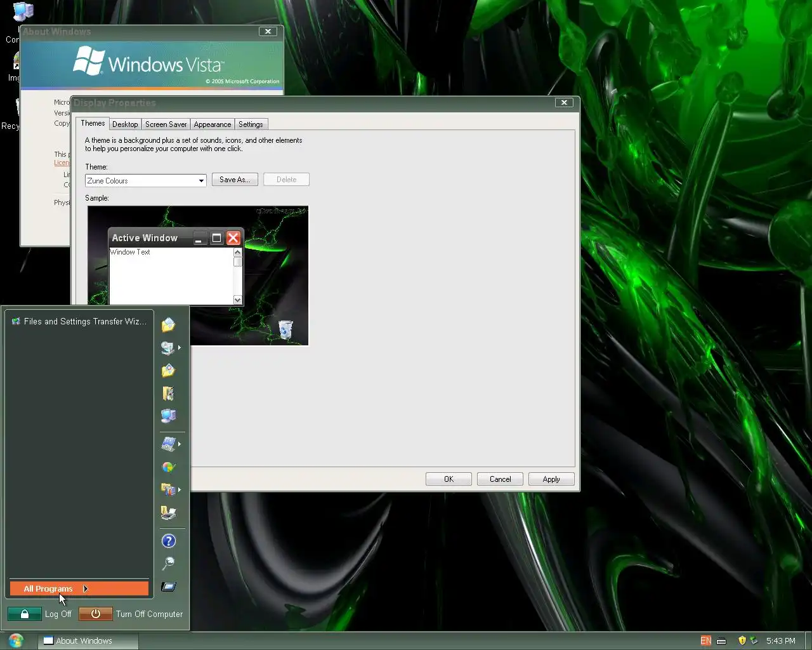Screen dimensions: 812x650
Task: Click the keyboard icon in system tray
Action: coord(721,641)
